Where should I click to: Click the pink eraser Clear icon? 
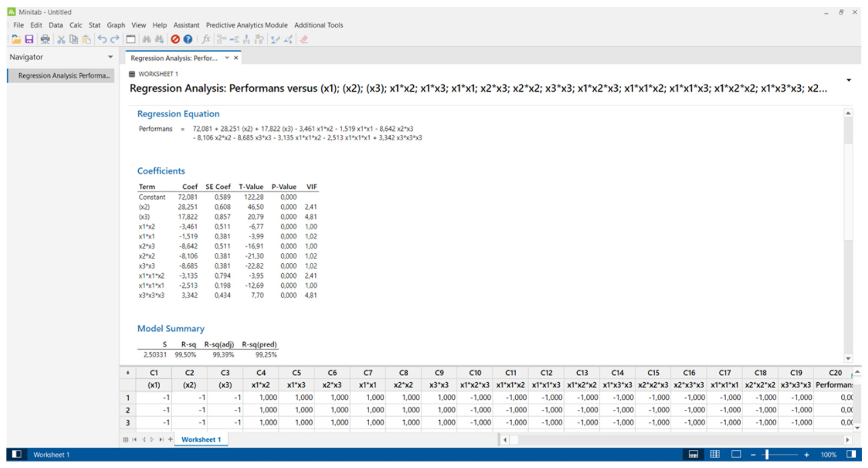point(304,39)
